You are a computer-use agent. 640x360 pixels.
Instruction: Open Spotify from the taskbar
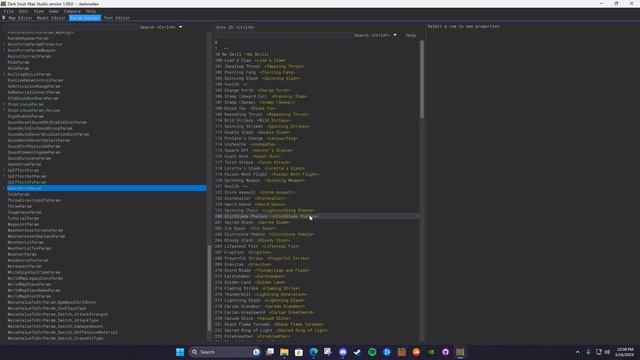click(x=372, y=352)
